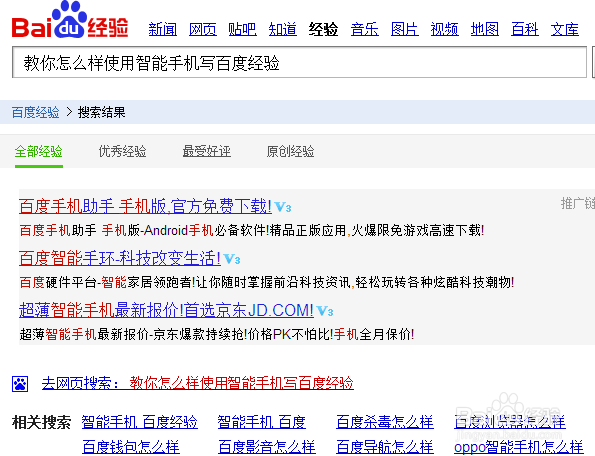The image size is (595, 456).
Task: Click ad description starting 百度硬件平台-智能家居
Action: [267, 282]
